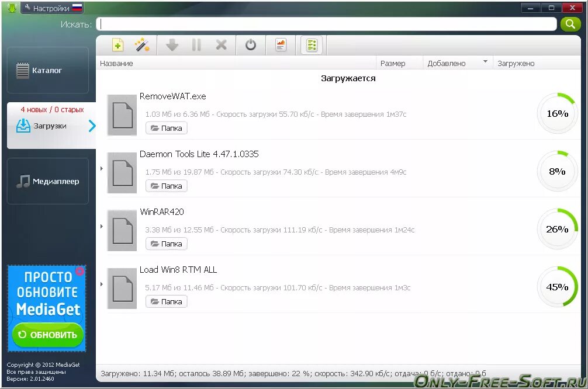Click the 16% progress circle
The width and height of the screenshot is (588, 389).
tap(557, 113)
